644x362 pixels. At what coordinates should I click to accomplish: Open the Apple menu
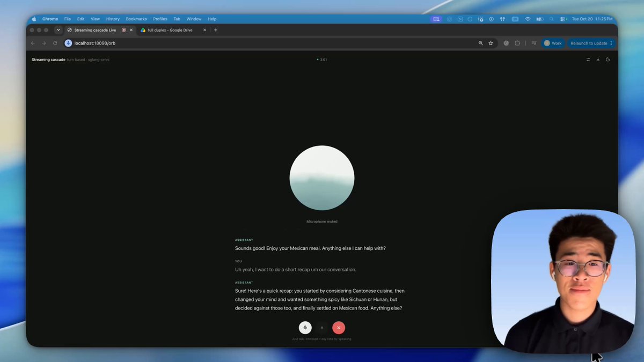34,19
